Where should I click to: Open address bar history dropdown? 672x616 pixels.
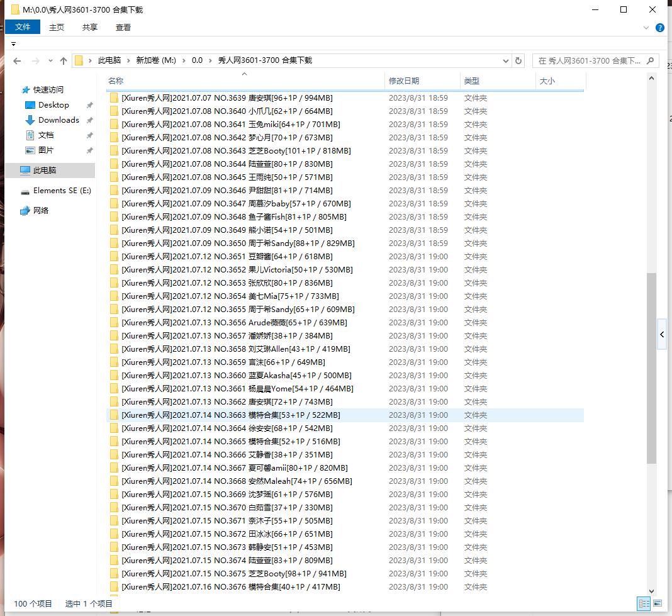point(506,61)
